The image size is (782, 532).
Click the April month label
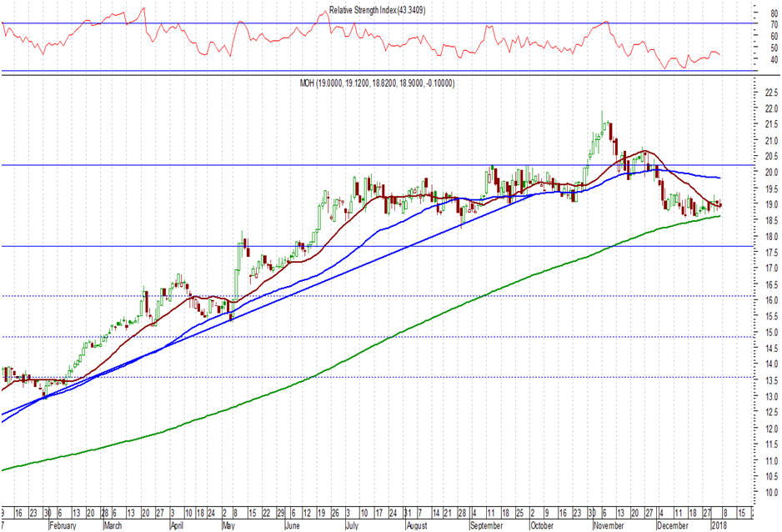[x=177, y=525]
